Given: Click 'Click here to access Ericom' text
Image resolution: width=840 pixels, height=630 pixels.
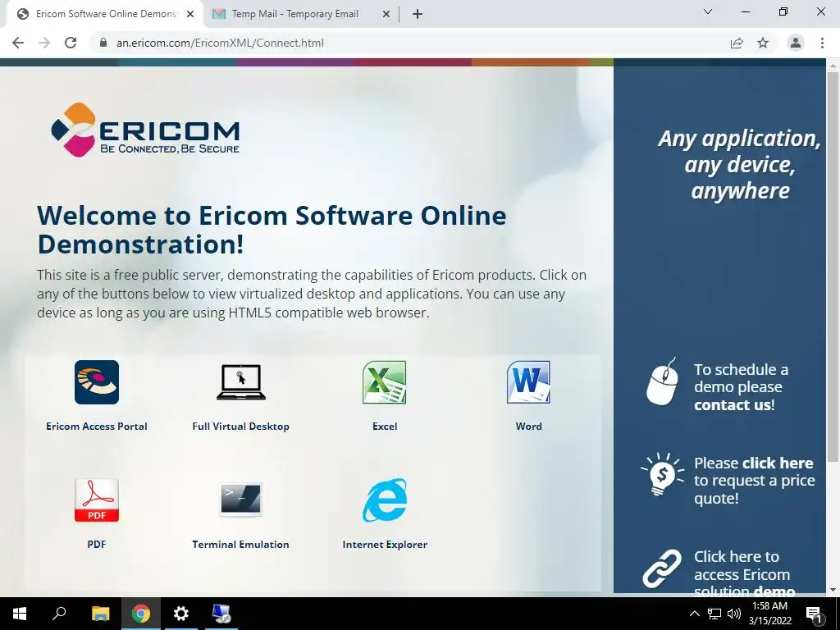Looking at the screenshot, I should (x=742, y=566).
